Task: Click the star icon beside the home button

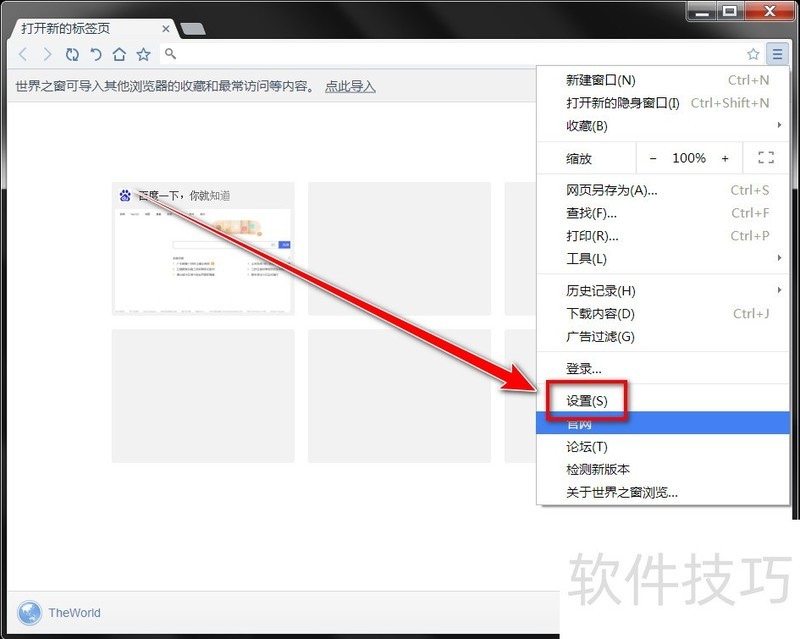Action: click(143, 54)
